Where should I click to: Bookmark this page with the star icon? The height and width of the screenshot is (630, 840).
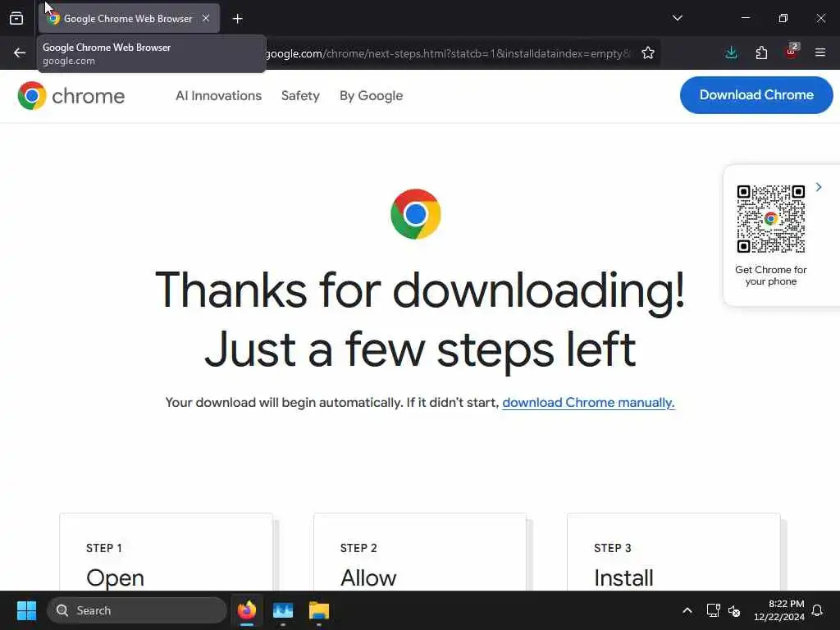pyautogui.click(x=648, y=53)
